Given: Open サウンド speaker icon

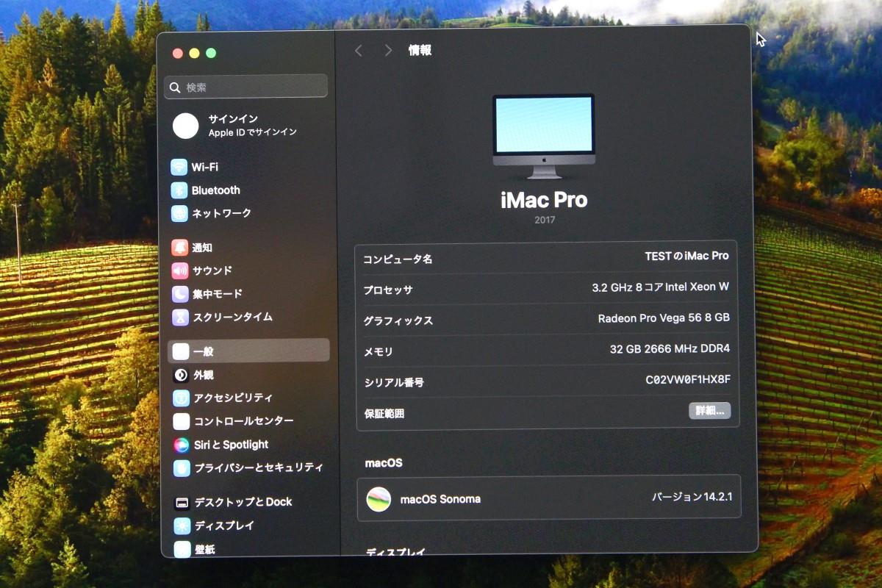Looking at the screenshot, I should point(180,270).
